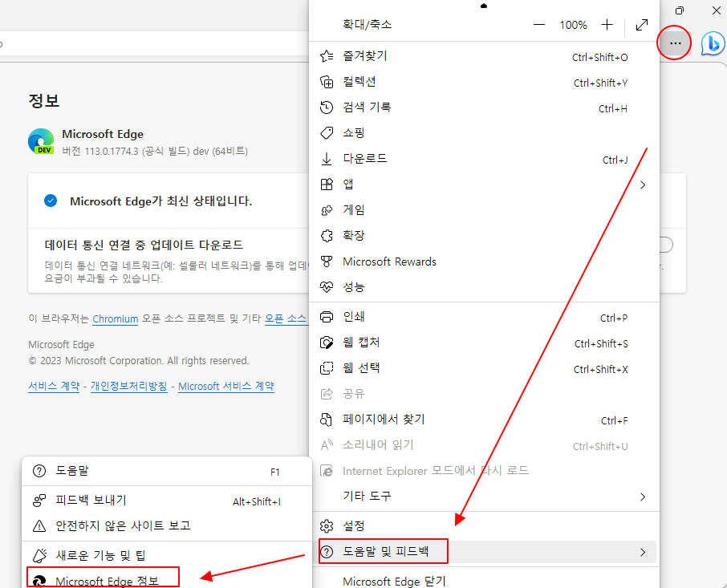Viewport: 727px width, 588px height.
Task: Click the fullscreen expand arrow icon
Action: (x=642, y=25)
